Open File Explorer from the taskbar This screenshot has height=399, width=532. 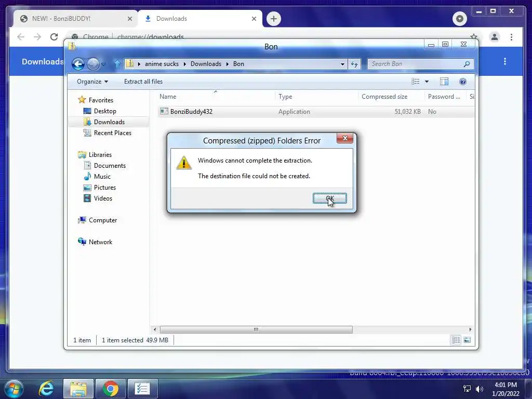(78, 389)
